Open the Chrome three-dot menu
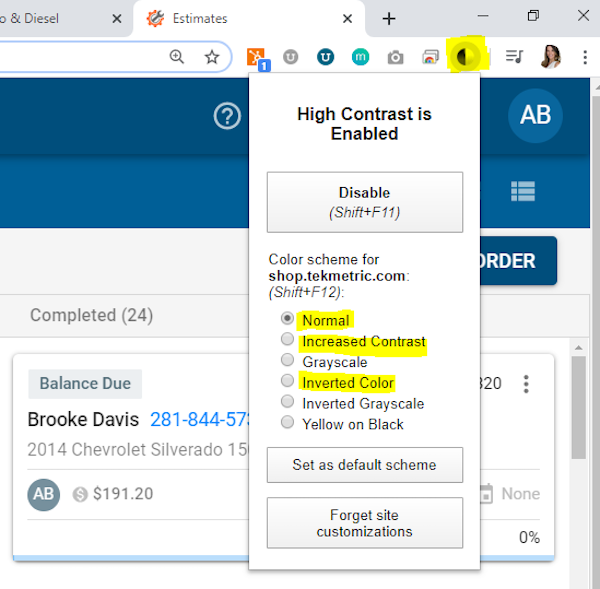 point(585,57)
